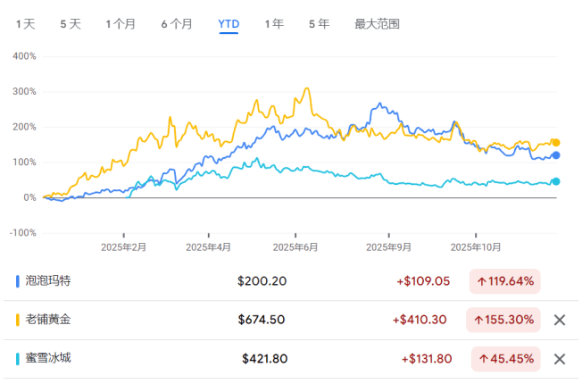This screenshot has height=392, width=582.
Task: Show the 6个月 chart range
Action: (x=177, y=24)
